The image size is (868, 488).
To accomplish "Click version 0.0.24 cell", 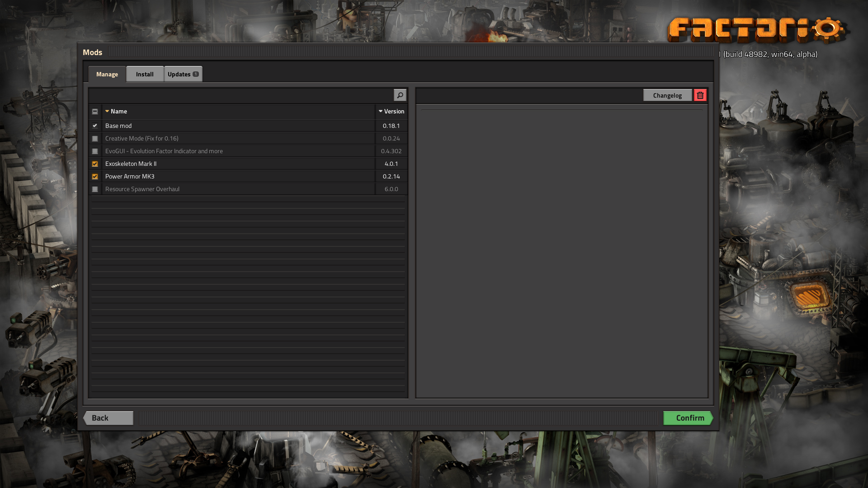I will [x=392, y=138].
